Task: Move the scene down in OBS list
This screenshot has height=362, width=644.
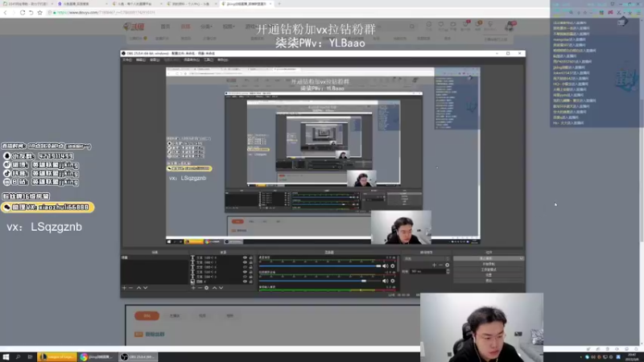Action: click(146, 288)
